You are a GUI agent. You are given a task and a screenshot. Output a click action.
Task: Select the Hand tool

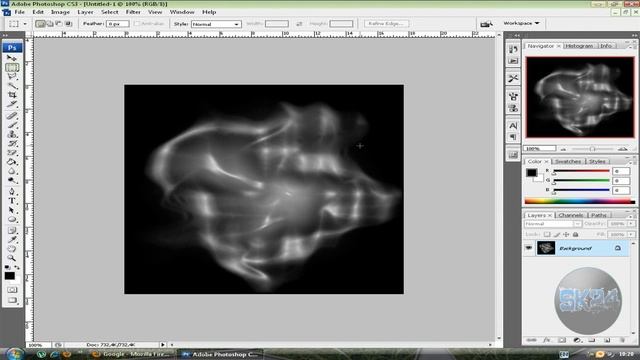click(x=12, y=249)
